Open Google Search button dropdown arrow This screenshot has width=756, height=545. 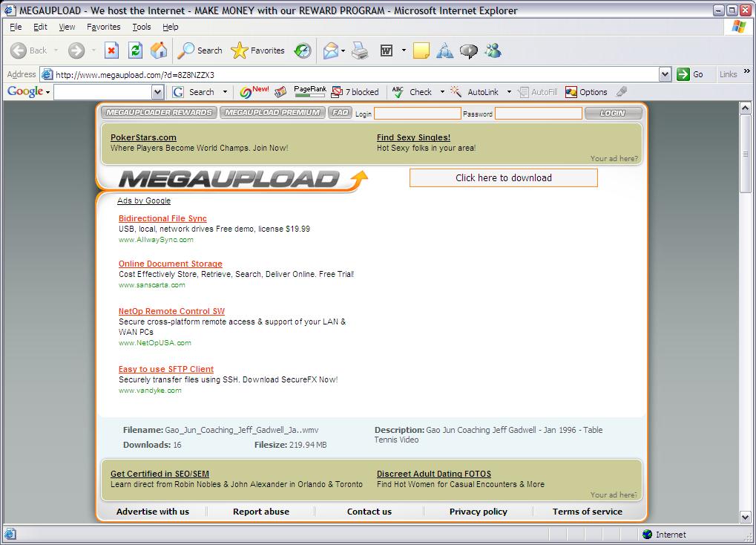[x=225, y=92]
